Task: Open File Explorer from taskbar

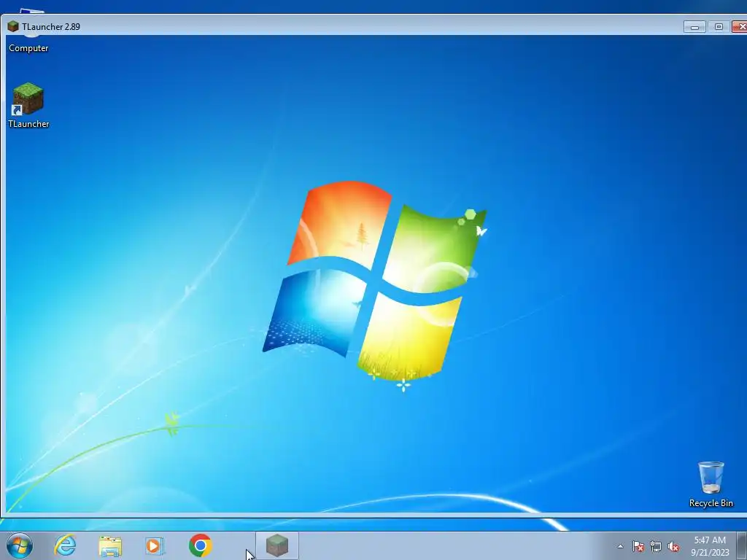Action: (x=110, y=545)
